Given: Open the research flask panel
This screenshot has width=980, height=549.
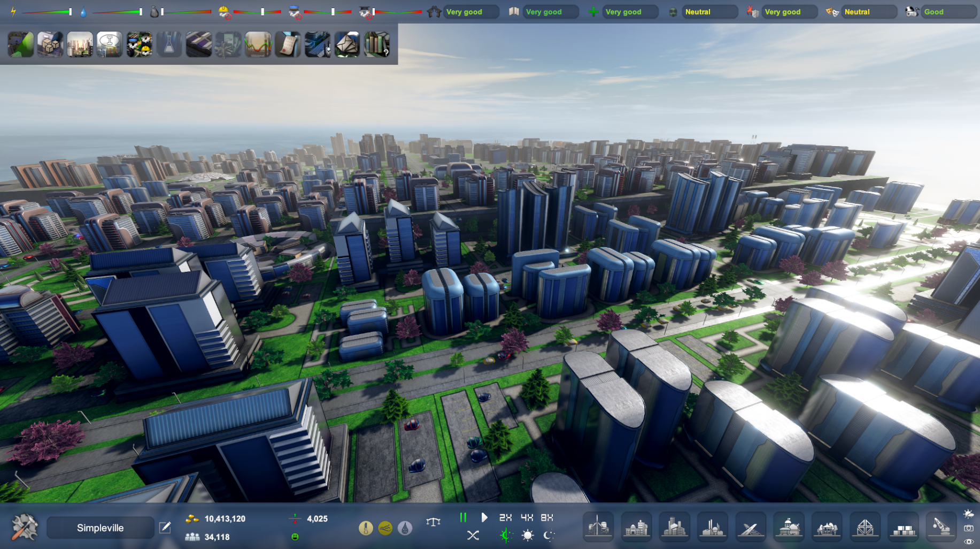Looking at the screenshot, I should tap(169, 44).
